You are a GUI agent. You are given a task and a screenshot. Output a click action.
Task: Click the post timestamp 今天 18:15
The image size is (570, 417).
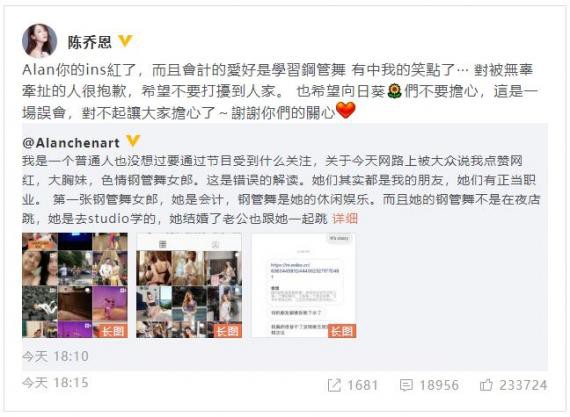tap(56, 383)
